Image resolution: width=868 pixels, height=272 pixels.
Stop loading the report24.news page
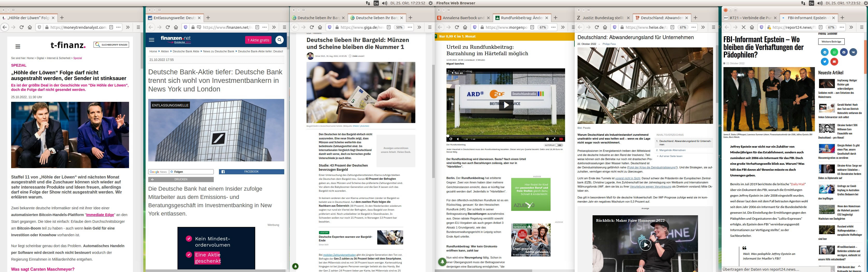tap(744, 27)
